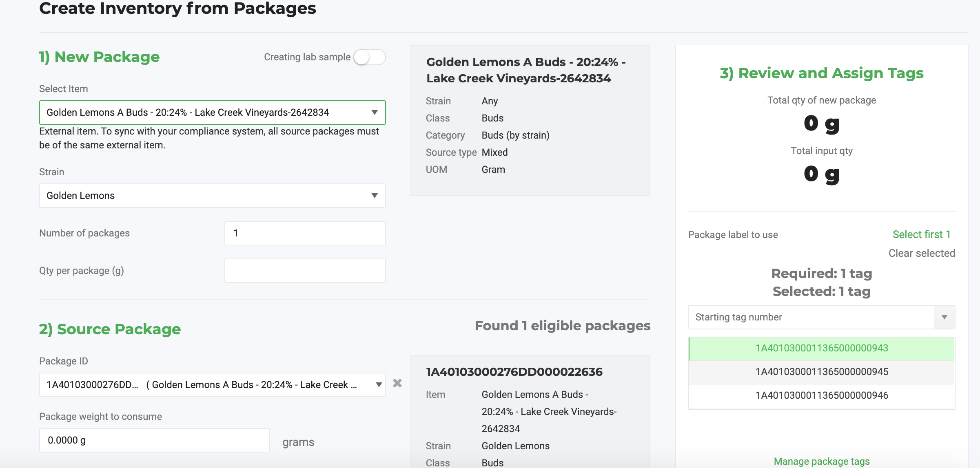The height and width of the screenshot is (468, 980).
Task: Click the Source type Mixed value
Action: [x=494, y=152]
